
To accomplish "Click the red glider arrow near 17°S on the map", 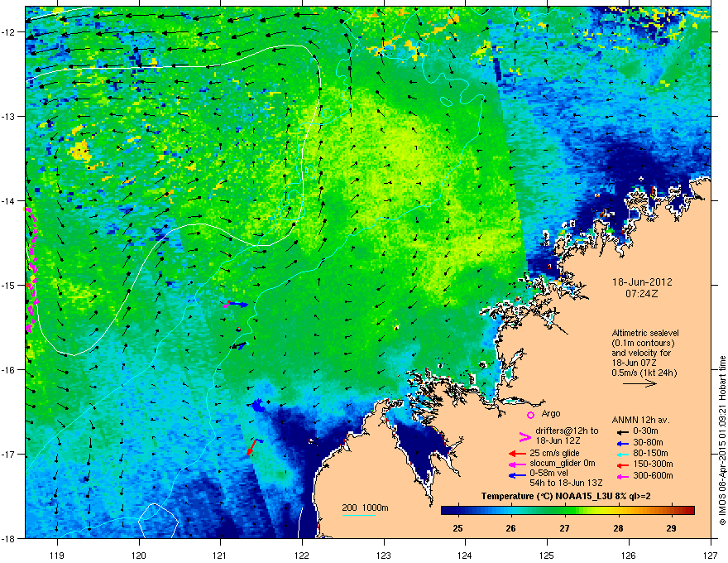I will 251,447.
